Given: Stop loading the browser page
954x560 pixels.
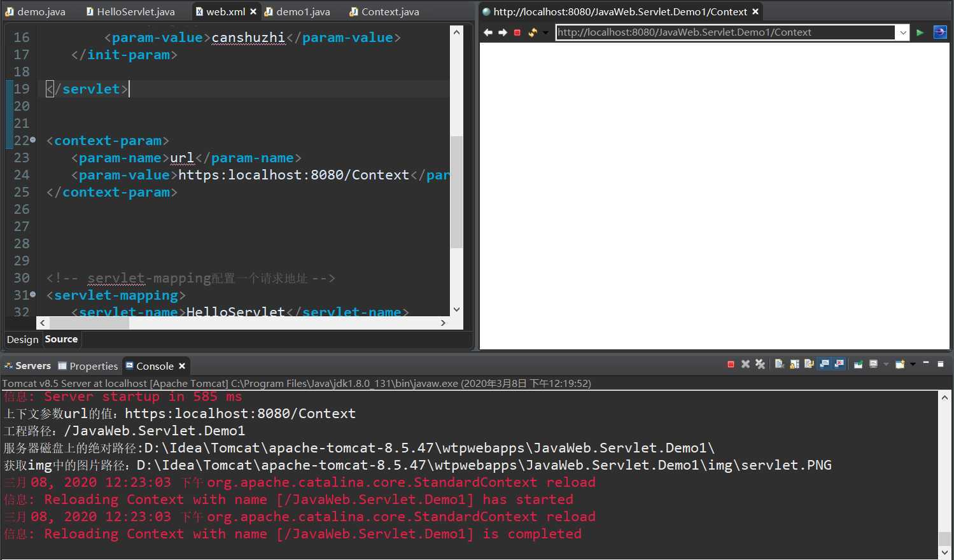Looking at the screenshot, I should [x=517, y=32].
